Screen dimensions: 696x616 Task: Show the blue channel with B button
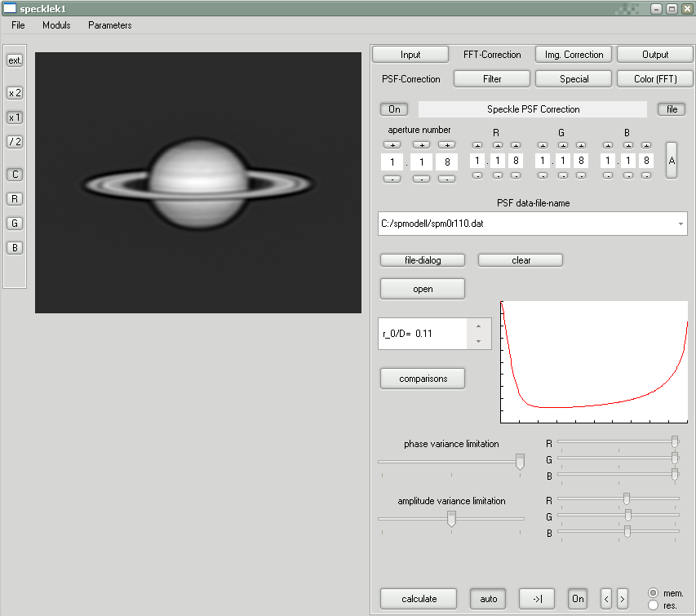(15, 247)
